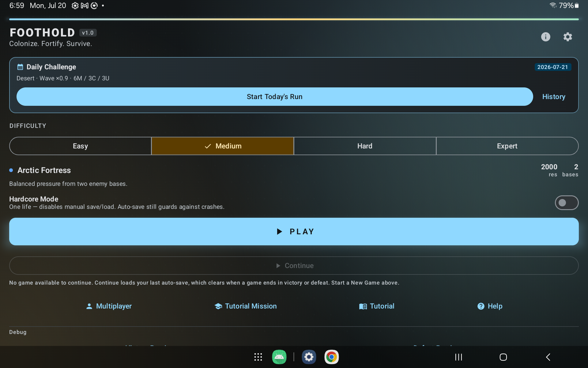Tap the recent apps navigation button

tap(458, 357)
